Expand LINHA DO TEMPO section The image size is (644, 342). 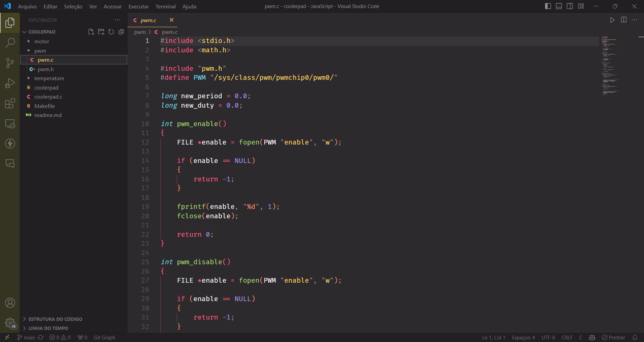48,328
